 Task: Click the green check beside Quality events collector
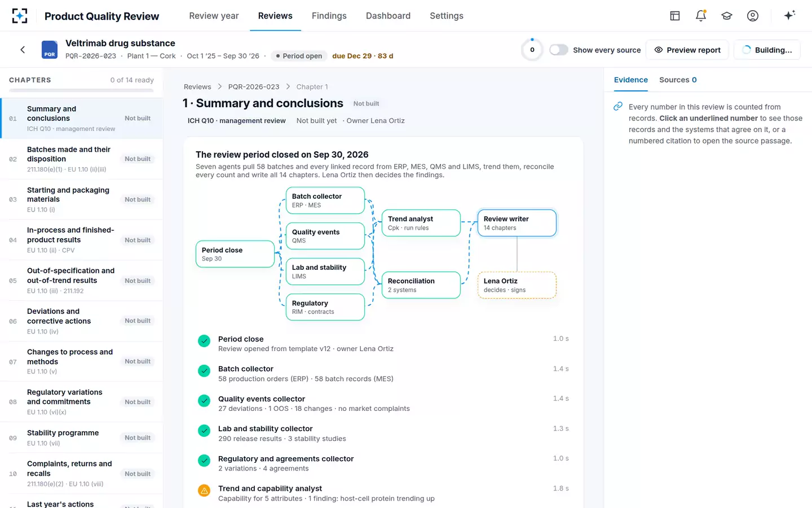(x=204, y=400)
